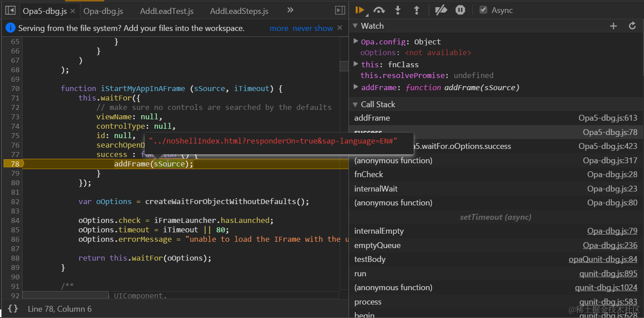
Task: Select the internalWait call stack frame
Action: (x=496, y=189)
